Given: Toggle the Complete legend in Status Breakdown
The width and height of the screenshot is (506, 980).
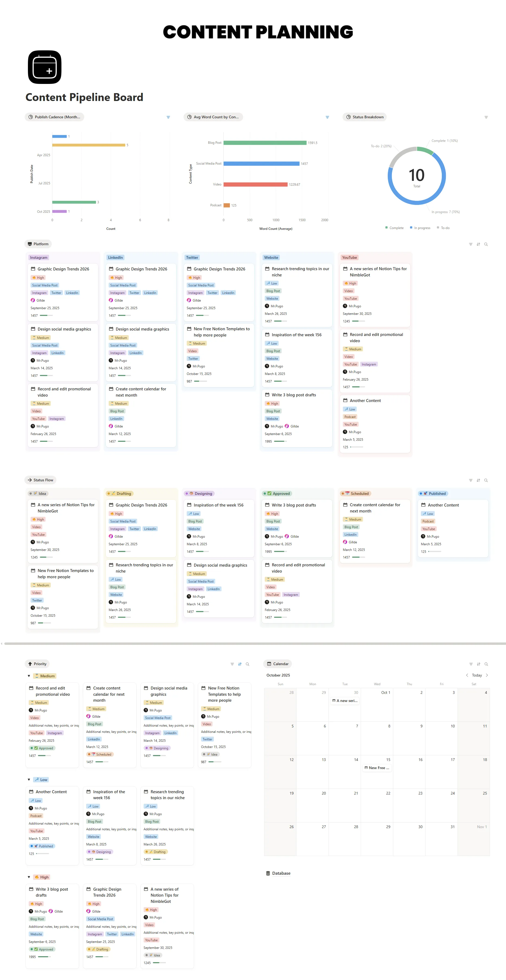Looking at the screenshot, I should [395, 227].
